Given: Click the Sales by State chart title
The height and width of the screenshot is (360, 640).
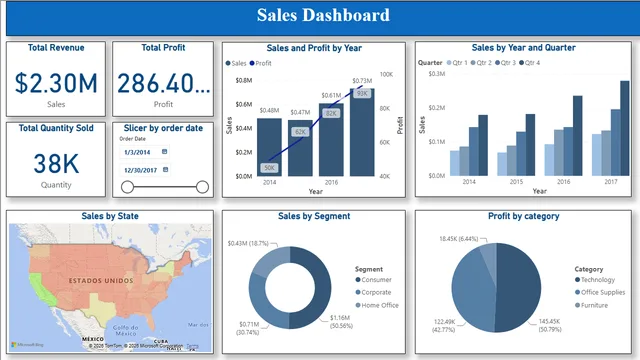Looking at the screenshot, I should (110, 216).
